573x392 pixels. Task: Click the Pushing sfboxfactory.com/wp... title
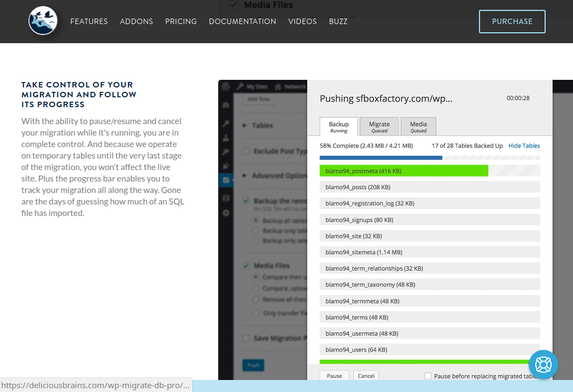tap(386, 98)
